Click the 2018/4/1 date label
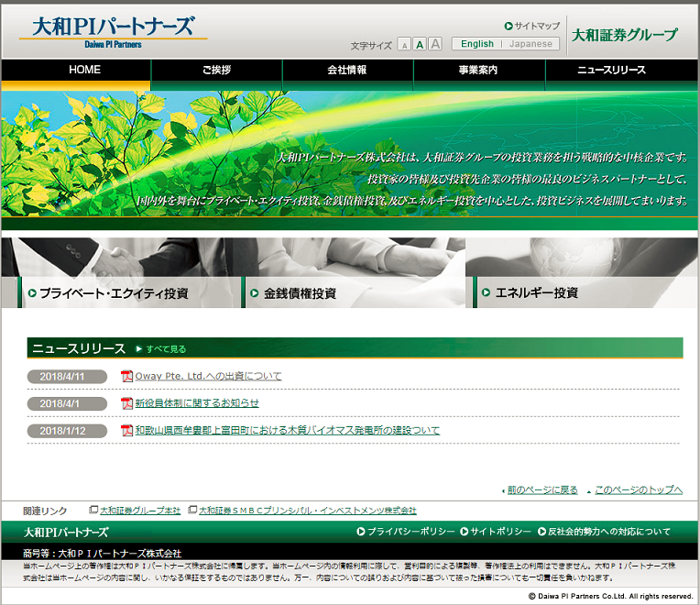Image resolution: width=700 pixels, height=605 pixels. click(x=67, y=403)
